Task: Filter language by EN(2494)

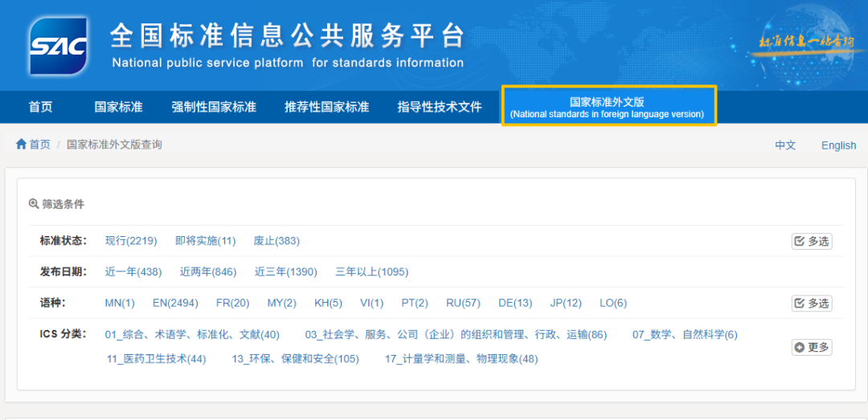Action: point(175,303)
